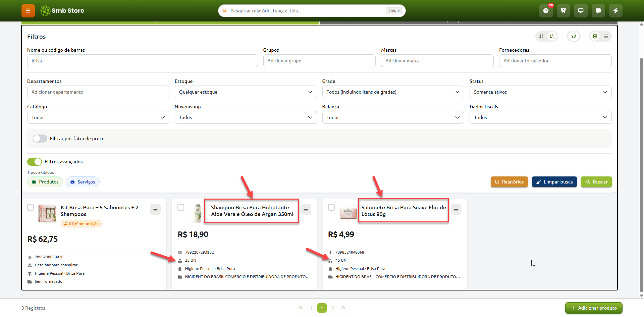
Task: Click barcode 7892207293162
Action: click(199, 252)
